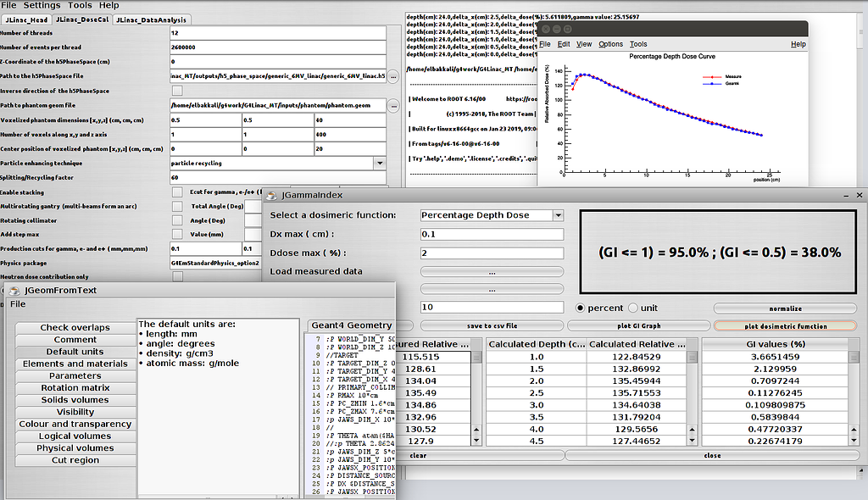
Task: Open Particle enhancing technique dropdown
Action: (x=380, y=163)
